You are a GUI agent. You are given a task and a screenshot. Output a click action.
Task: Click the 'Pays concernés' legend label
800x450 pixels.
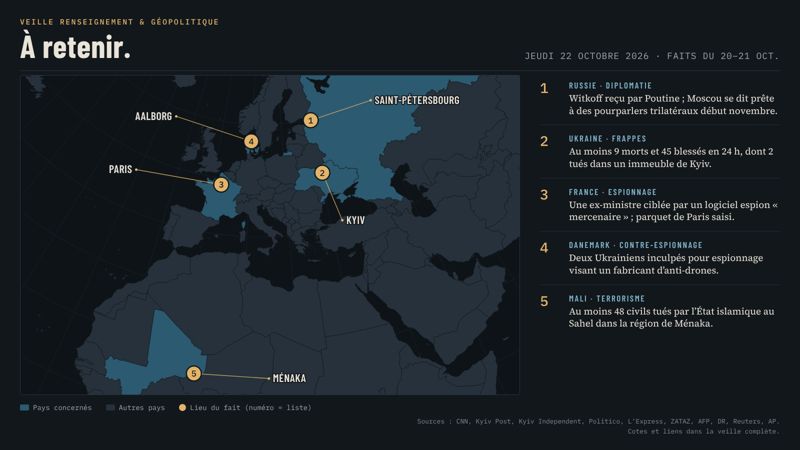(x=62, y=408)
